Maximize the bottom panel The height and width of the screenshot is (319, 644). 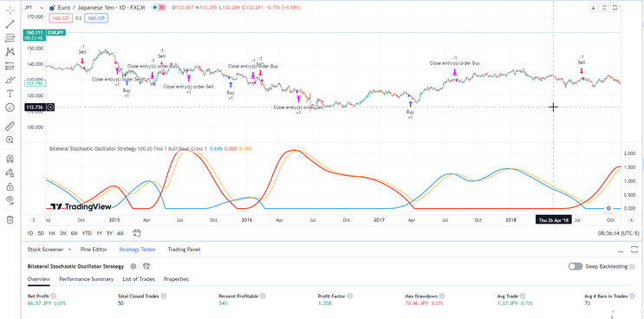[634, 250]
